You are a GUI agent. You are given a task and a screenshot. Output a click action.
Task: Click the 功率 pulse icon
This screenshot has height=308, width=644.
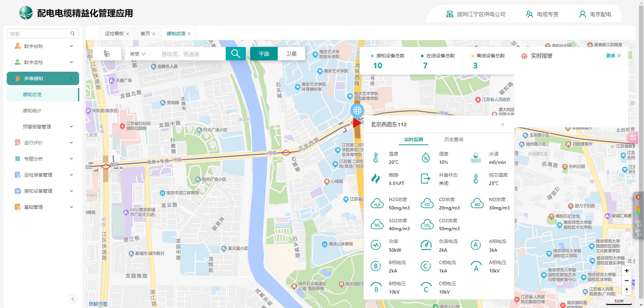point(376,245)
